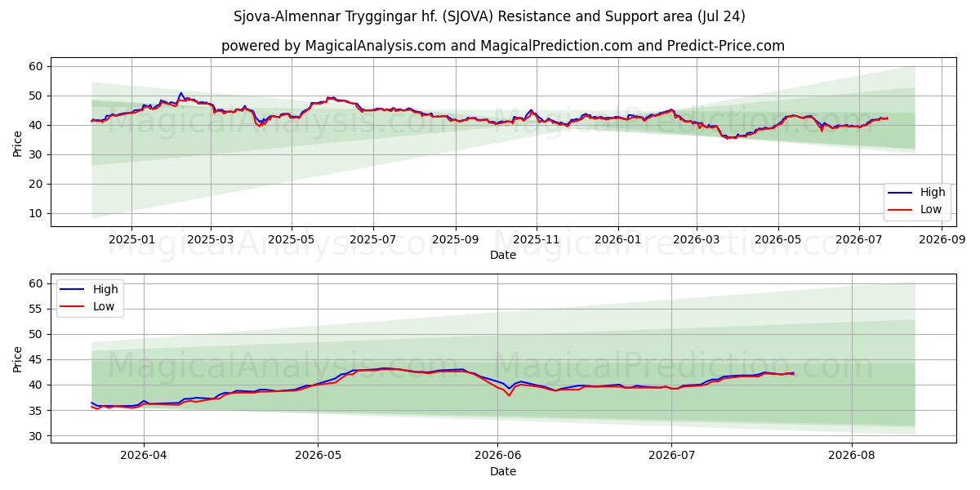Click the chart title mentioning SJOVA
This screenshot has width=980, height=490.
coord(489,16)
